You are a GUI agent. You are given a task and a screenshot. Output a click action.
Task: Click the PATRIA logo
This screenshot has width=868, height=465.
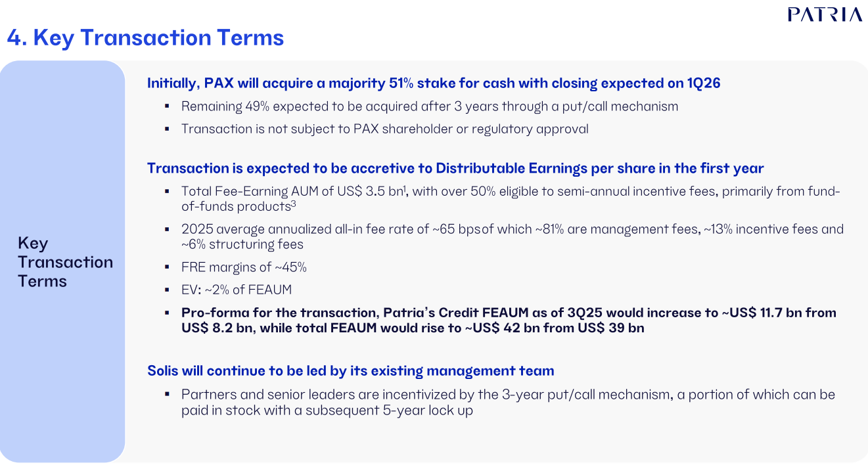pos(825,14)
